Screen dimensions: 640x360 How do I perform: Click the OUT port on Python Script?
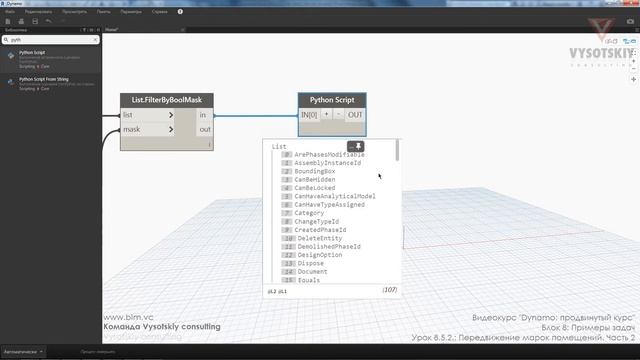click(x=355, y=115)
